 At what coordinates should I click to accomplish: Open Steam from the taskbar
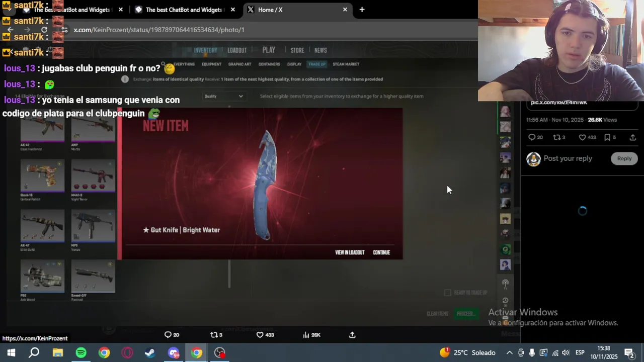tap(150, 352)
